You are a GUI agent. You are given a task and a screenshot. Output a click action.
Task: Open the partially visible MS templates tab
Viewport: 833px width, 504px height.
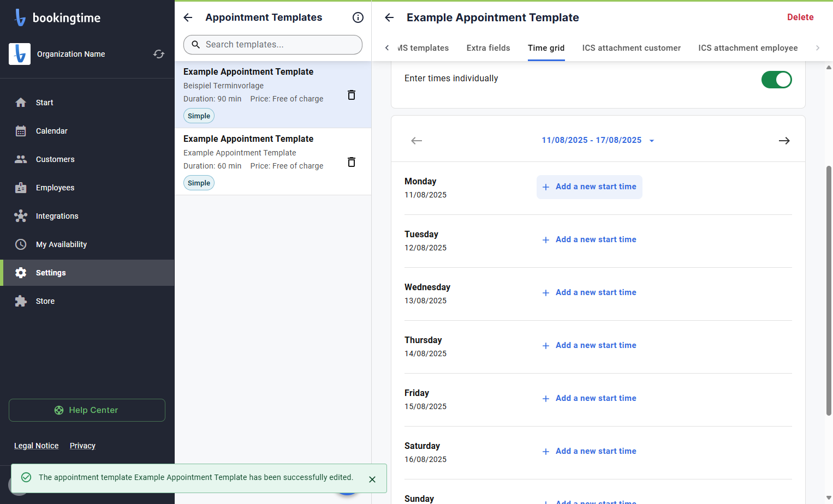click(424, 48)
